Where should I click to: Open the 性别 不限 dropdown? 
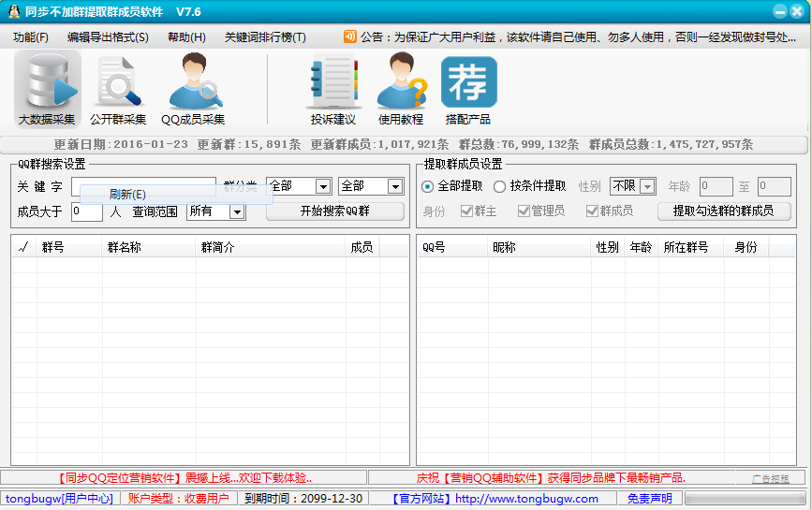click(x=646, y=186)
